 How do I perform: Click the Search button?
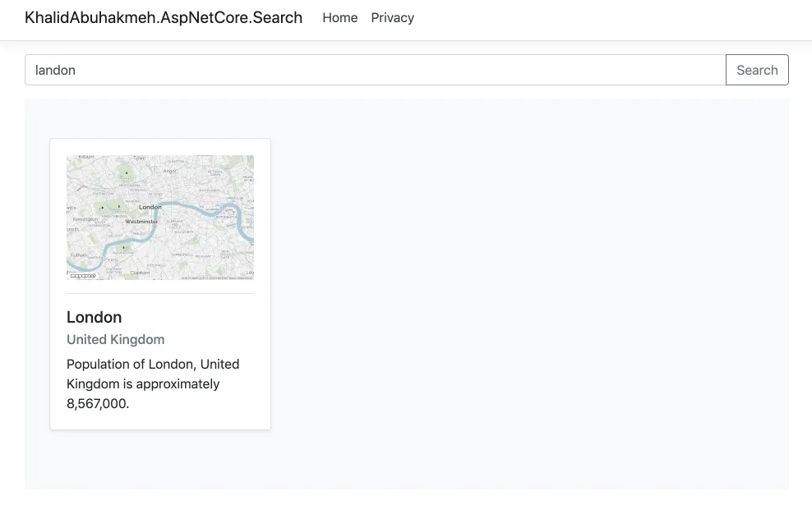pos(757,70)
